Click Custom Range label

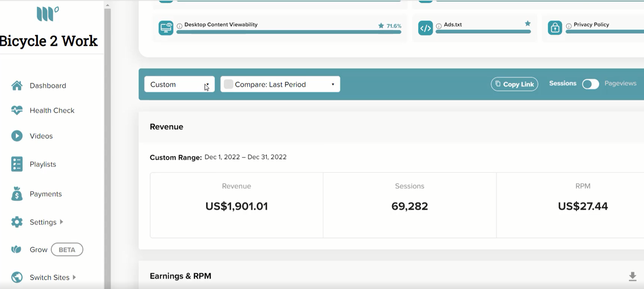coord(176,157)
